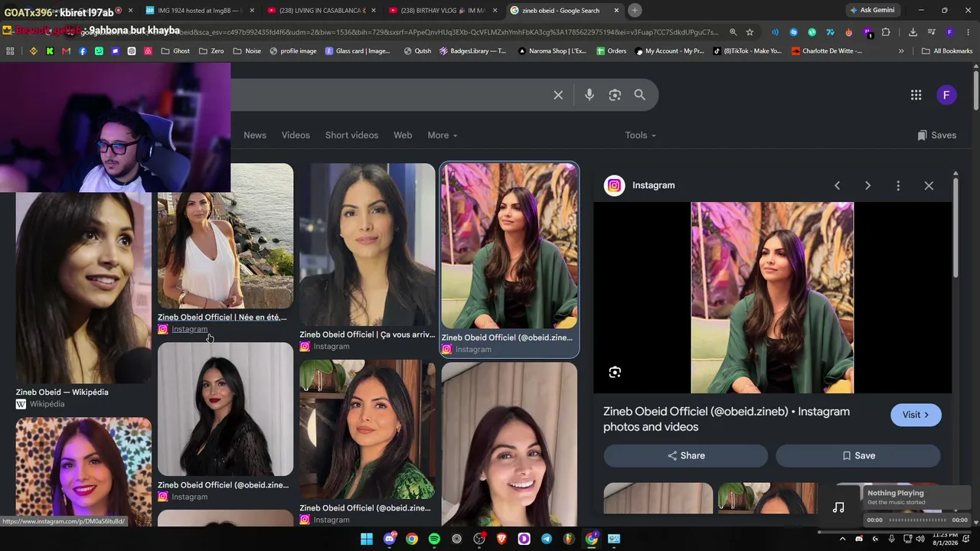Screen dimensions: 980x551
Task: Open the All Bookmarks folder
Action: pyautogui.click(x=947, y=51)
